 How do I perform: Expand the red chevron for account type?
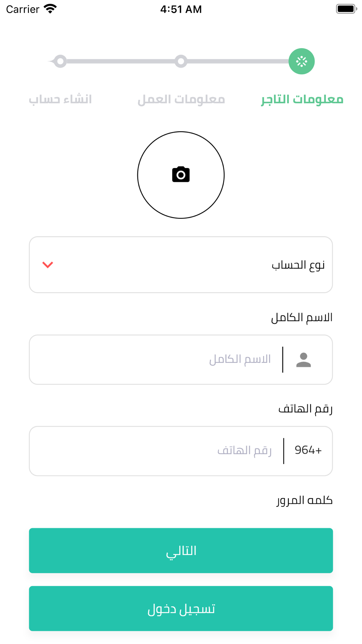[x=48, y=265]
